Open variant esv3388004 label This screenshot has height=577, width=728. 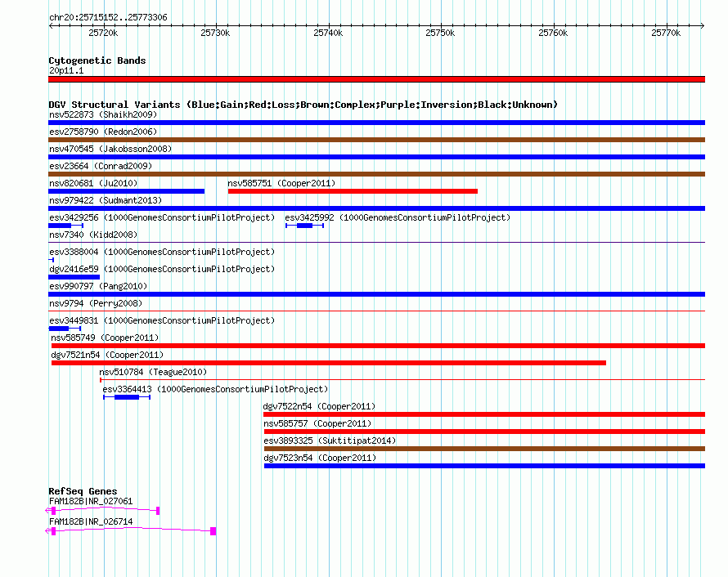tap(162, 252)
